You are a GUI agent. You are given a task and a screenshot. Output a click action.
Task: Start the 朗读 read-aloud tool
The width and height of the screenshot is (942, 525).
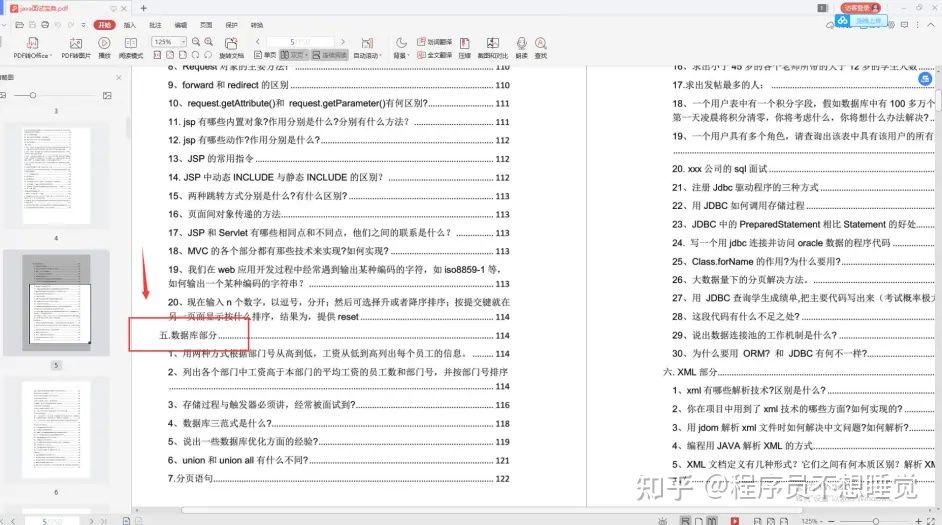521,48
